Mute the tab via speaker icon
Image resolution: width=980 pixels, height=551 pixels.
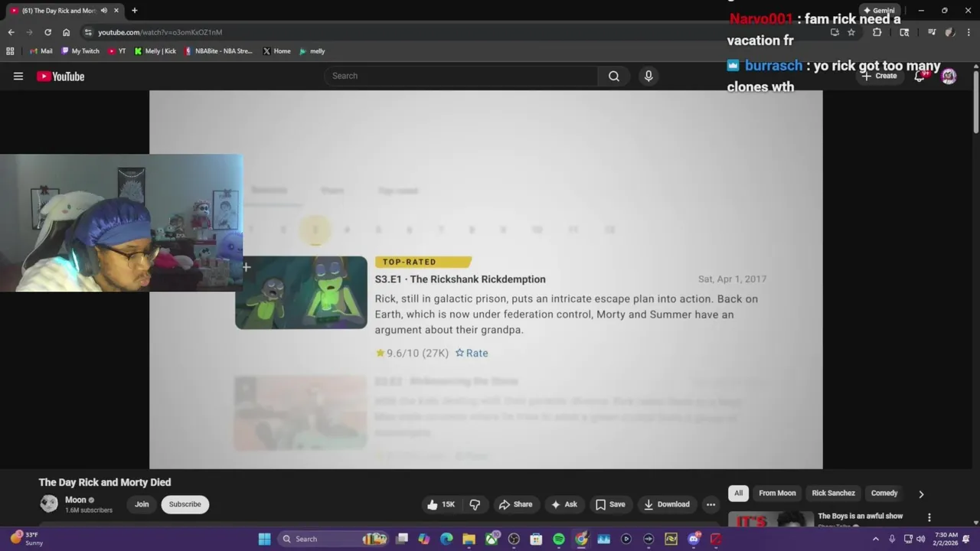click(103, 11)
